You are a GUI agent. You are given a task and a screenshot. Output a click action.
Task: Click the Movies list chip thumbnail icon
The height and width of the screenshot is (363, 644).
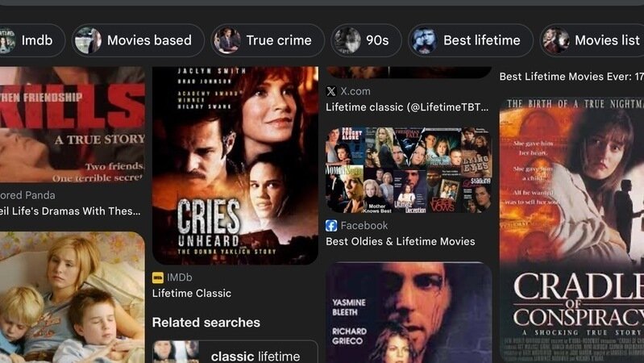(555, 40)
